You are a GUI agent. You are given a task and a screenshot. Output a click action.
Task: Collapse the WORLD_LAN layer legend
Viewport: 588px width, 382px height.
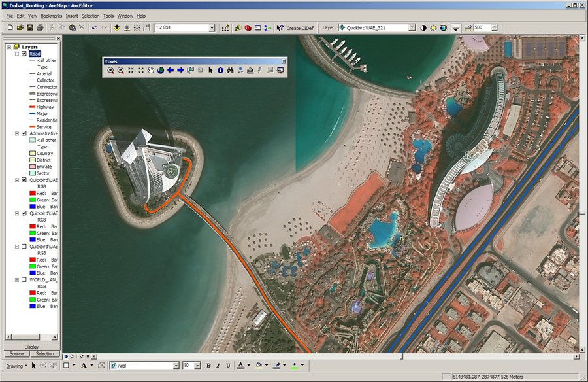click(17, 279)
